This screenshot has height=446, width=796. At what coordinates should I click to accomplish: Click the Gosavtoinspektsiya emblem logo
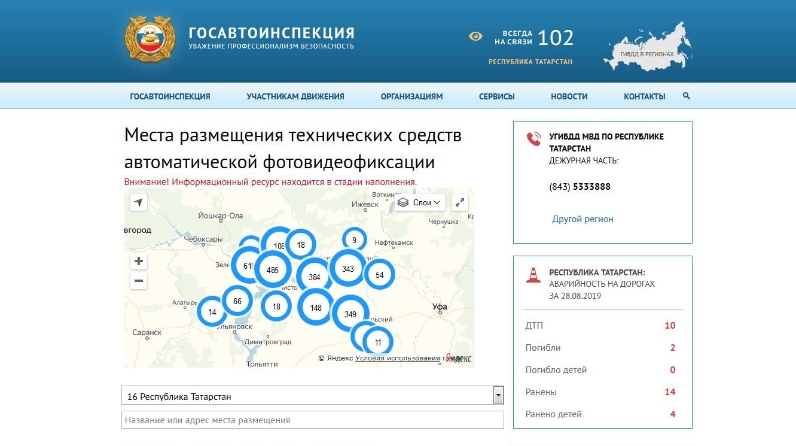click(149, 39)
